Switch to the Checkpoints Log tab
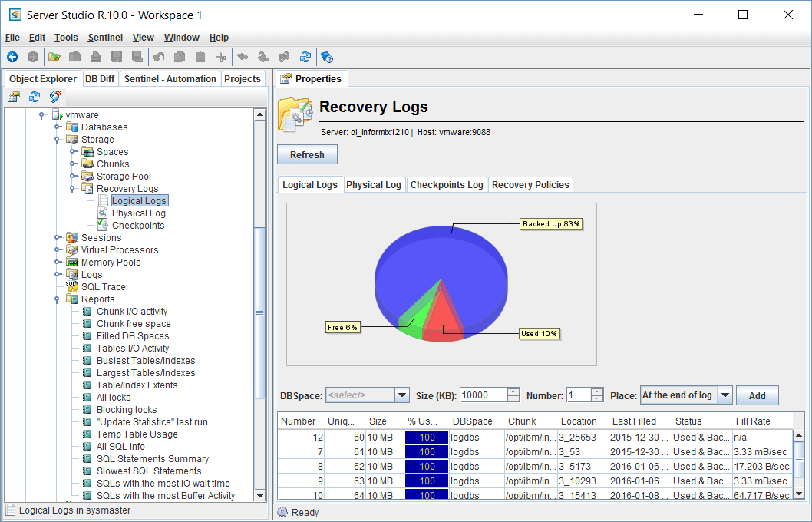The height and width of the screenshot is (522, 812). pos(447,185)
